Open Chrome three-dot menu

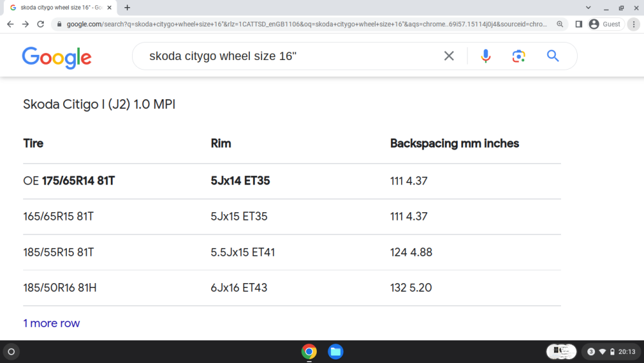tap(634, 25)
